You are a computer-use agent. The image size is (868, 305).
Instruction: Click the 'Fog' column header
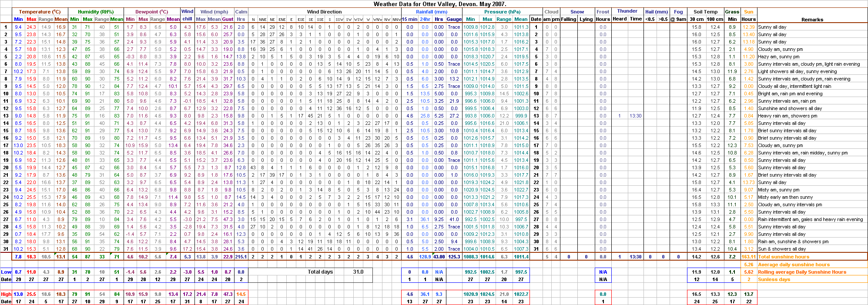[678, 12]
